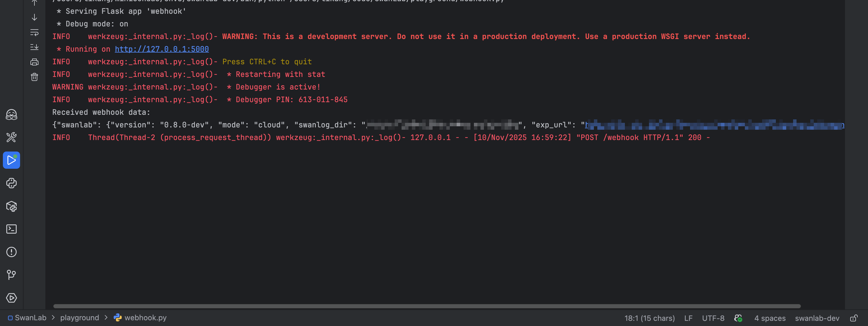
Task: Open the Git tool window
Action: pos(11,275)
